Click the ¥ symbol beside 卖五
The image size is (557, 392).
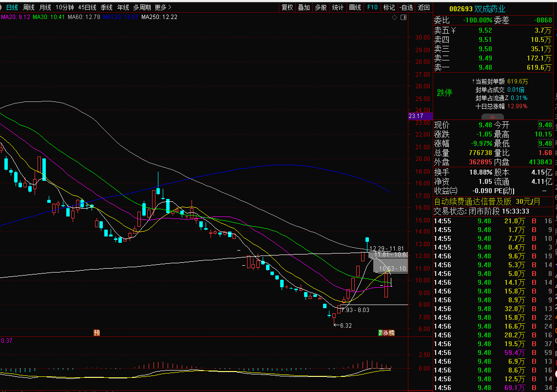453,30
